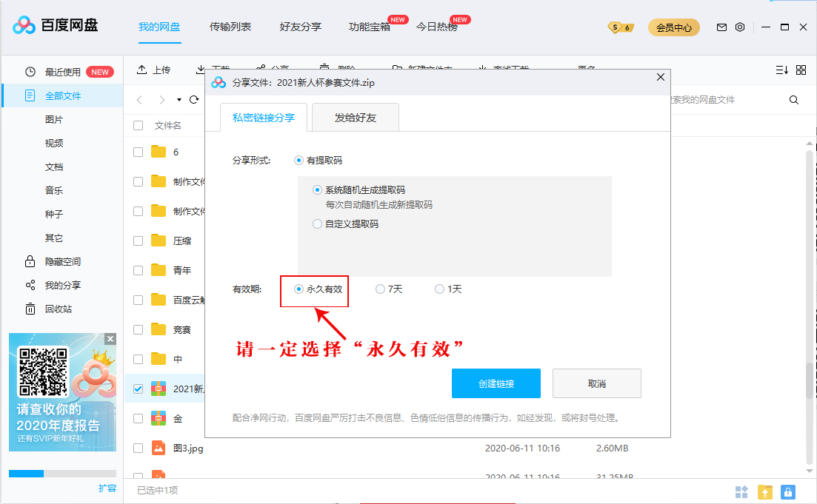Select 其它 category in sidebar
Viewport: 817px width, 504px height.
click(54, 238)
